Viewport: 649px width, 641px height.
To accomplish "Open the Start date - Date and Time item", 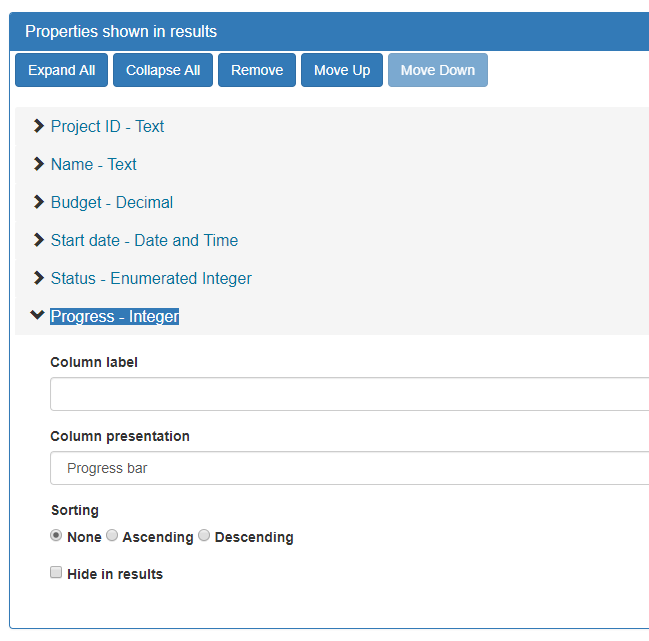I will click(144, 240).
